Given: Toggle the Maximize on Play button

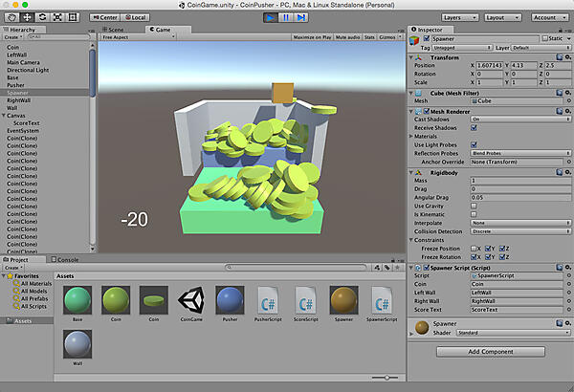Looking at the screenshot, I should click(x=312, y=37).
